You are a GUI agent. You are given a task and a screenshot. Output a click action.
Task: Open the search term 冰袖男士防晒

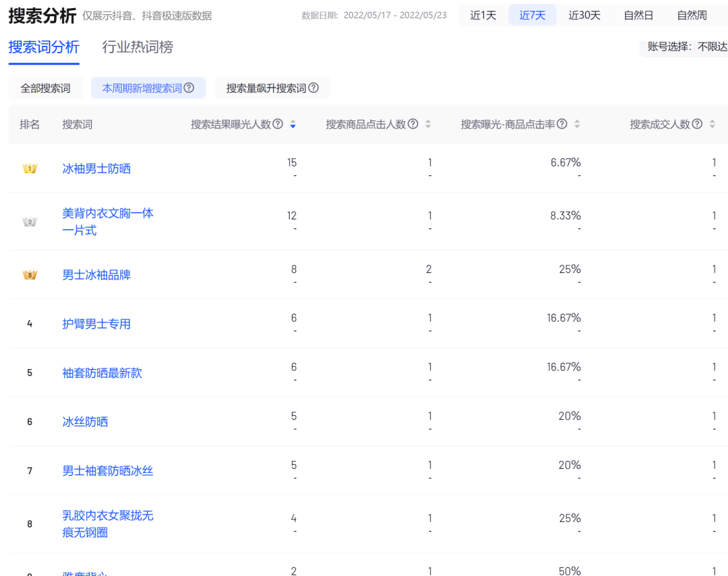click(x=96, y=169)
